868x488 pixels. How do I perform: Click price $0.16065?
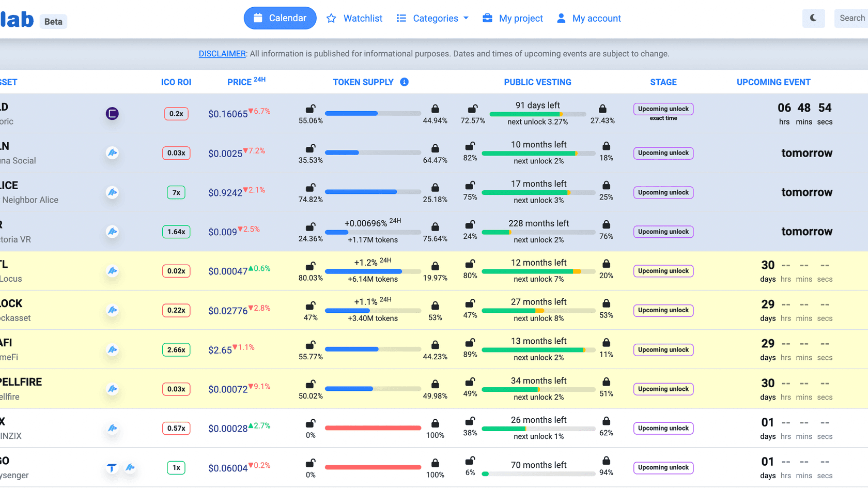tap(228, 114)
